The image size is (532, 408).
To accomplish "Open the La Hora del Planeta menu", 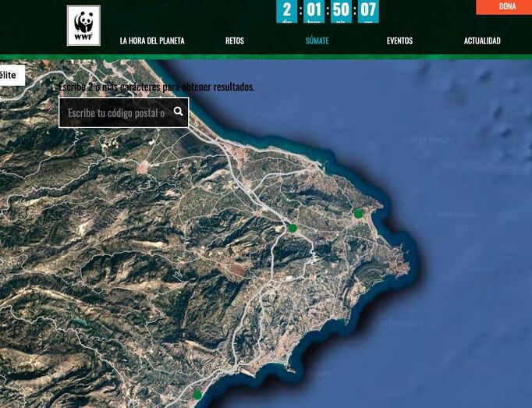I will pyautogui.click(x=152, y=41).
